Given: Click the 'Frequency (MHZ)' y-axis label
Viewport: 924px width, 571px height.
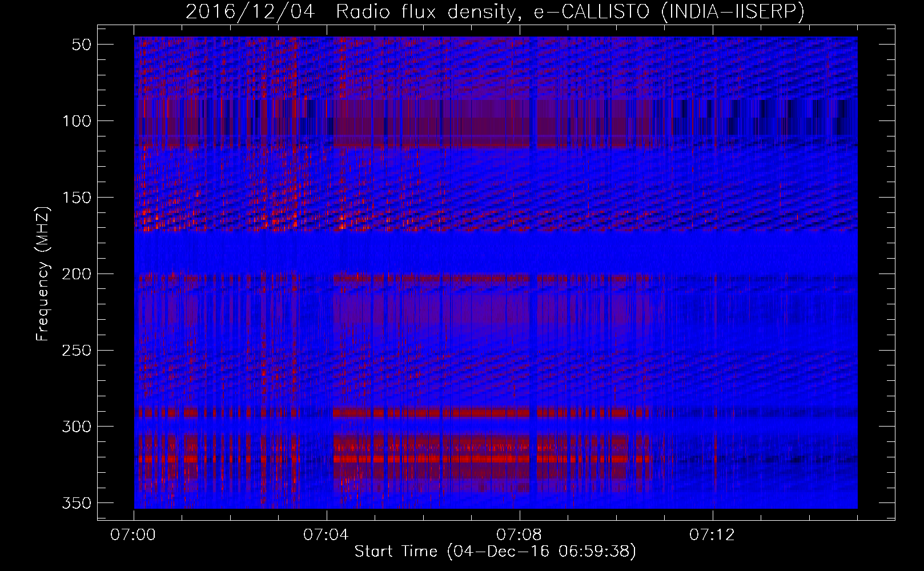Looking at the screenshot, I should [x=43, y=274].
